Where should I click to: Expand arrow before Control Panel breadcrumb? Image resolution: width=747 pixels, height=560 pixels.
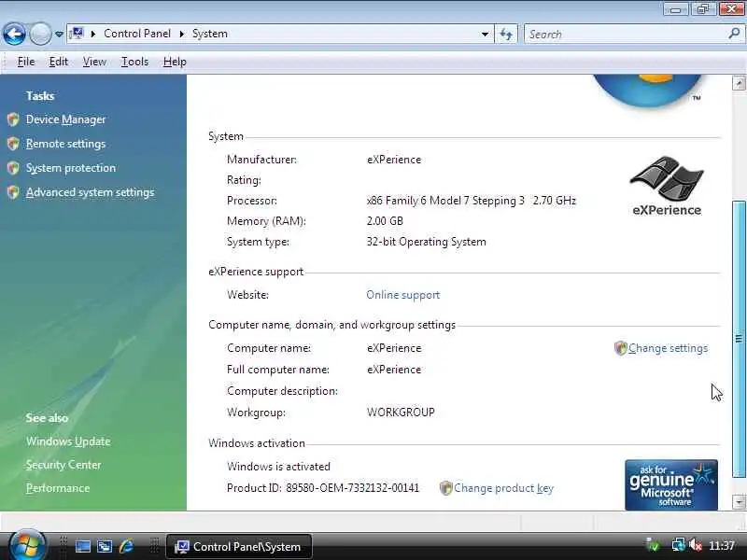(93, 34)
